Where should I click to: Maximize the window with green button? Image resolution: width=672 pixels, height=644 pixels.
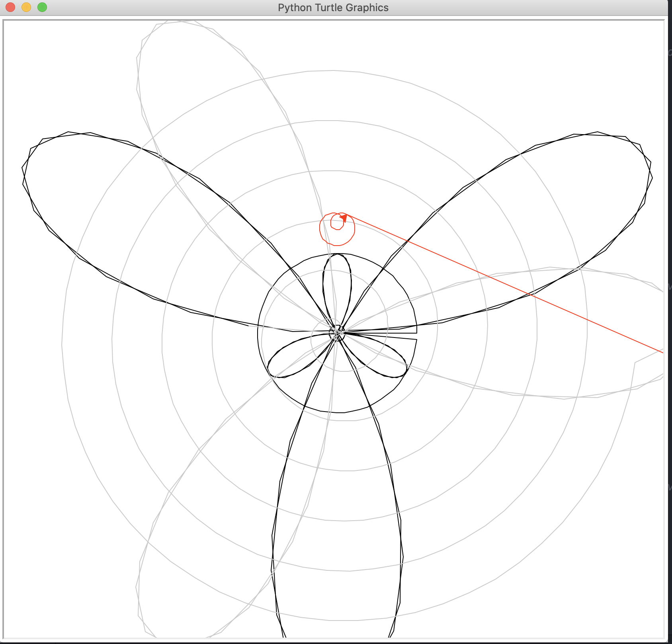(42, 7)
